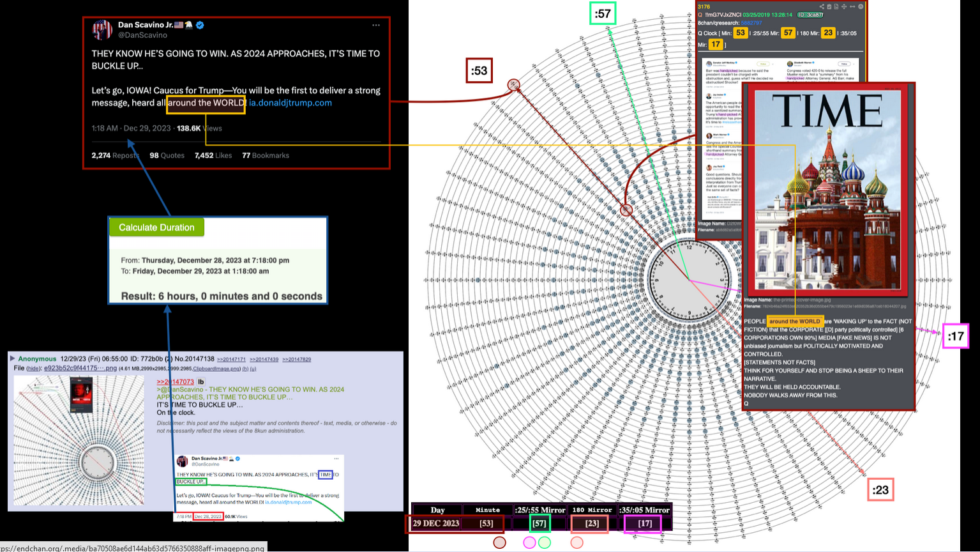Click the ia.donaldjtrump.com link in the embedded small tweet
The height and width of the screenshot is (552, 980).
point(289,502)
